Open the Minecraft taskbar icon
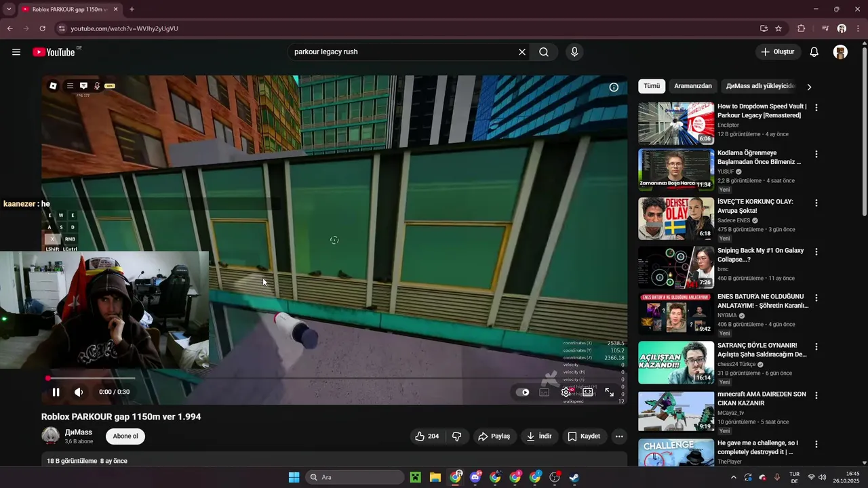Image resolution: width=868 pixels, height=488 pixels. click(415, 477)
